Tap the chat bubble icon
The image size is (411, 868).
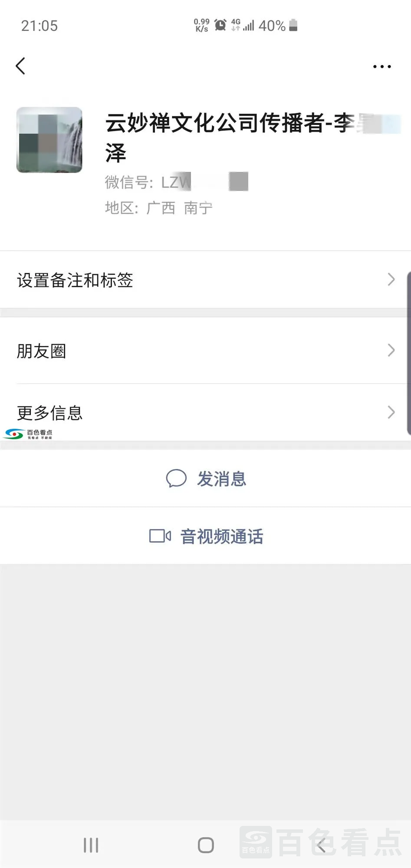click(176, 479)
